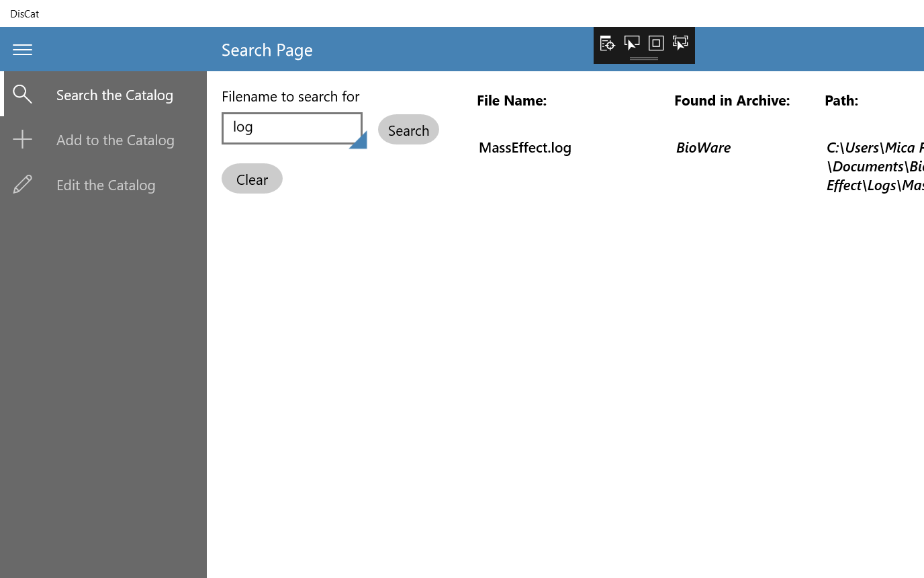The height and width of the screenshot is (578, 924).
Task: Click the result path starting with C:\Users
Action: tap(875, 166)
